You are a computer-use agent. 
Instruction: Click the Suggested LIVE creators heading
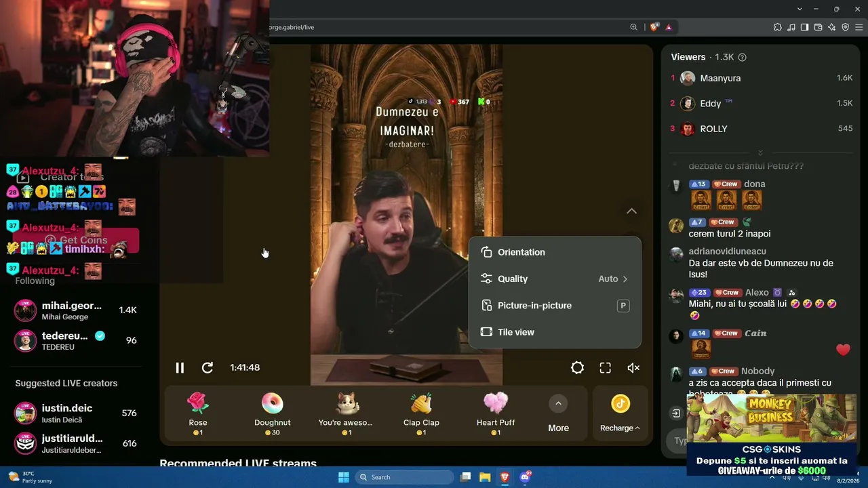(x=66, y=384)
